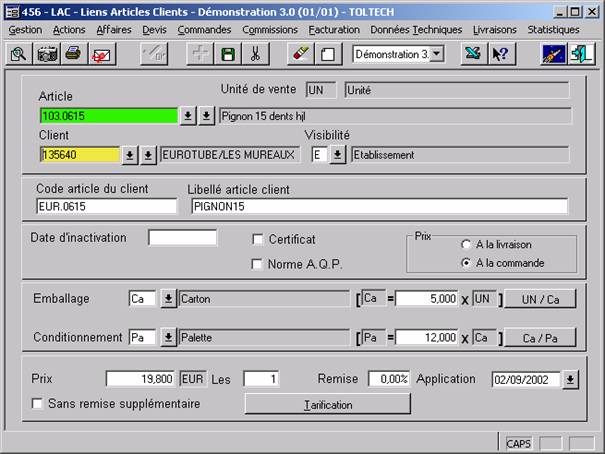Click the Excel export toolbar icon
Screen dimensions: 605x454
coord(473,54)
